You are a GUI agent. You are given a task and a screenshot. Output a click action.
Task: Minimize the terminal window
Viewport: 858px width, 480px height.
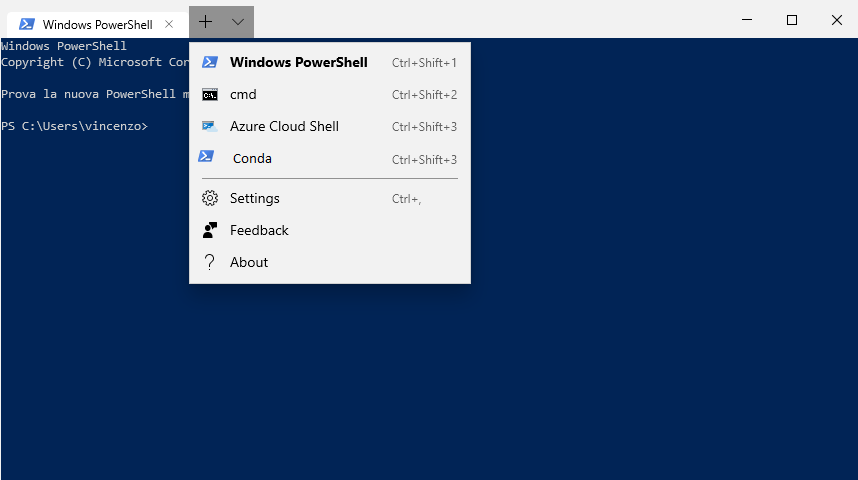(x=746, y=20)
